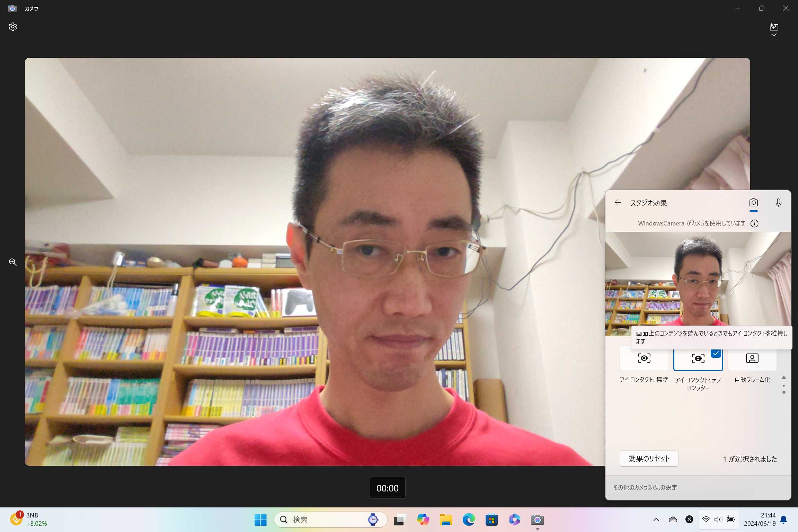Click the zoom magnifier icon beside the preview
The image size is (798, 532).
pos(13,262)
